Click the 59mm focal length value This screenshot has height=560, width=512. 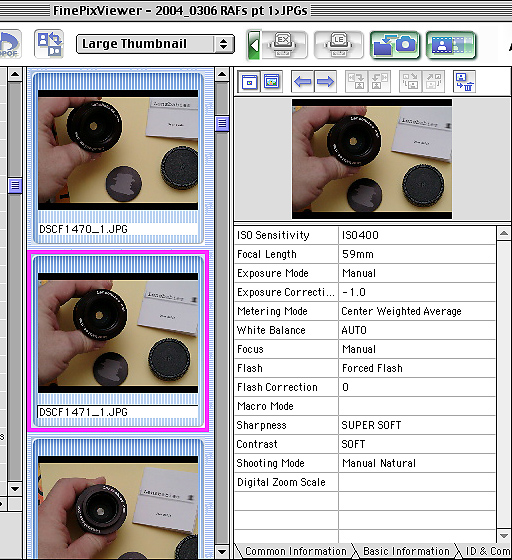click(x=417, y=254)
